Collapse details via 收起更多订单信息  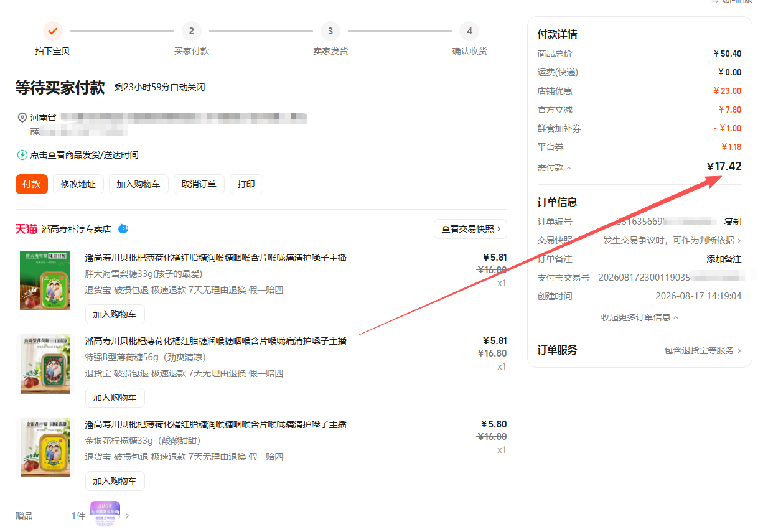pos(640,317)
